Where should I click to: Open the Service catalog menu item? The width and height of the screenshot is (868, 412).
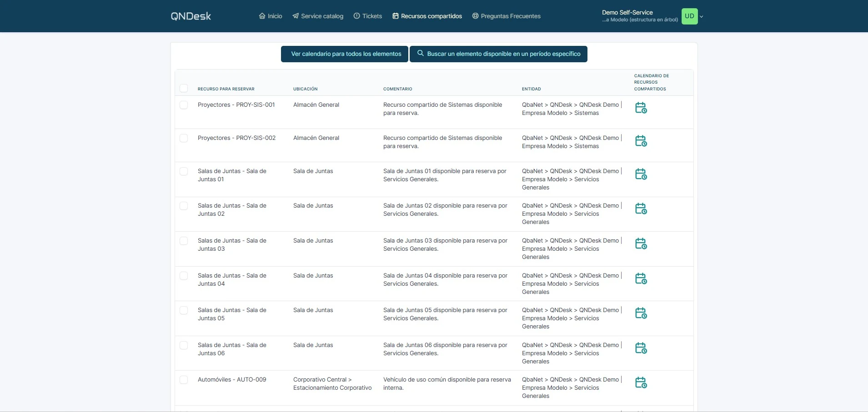pyautogui.click(x=318, y=16)
